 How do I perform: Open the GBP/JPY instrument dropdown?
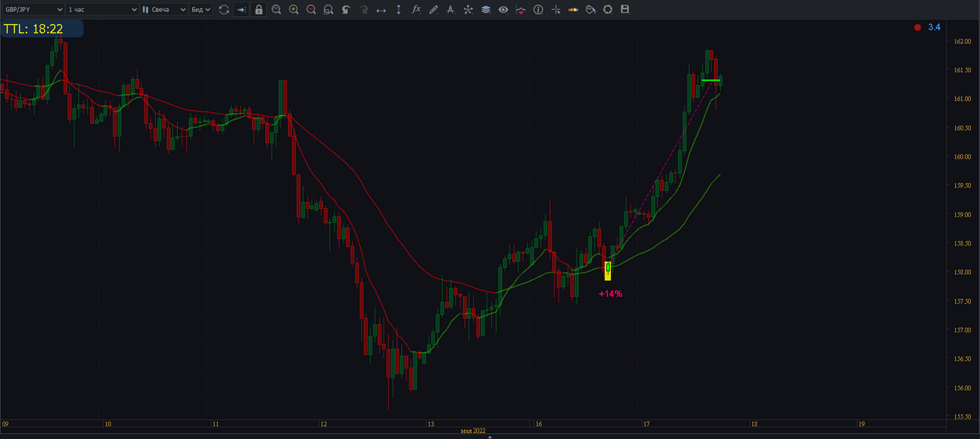(x=33, y=10)
